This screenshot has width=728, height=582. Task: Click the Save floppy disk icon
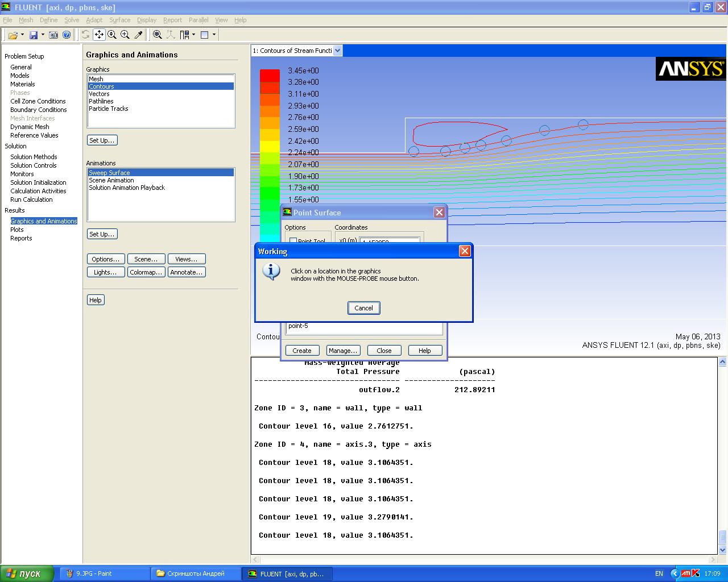(34, 35)
